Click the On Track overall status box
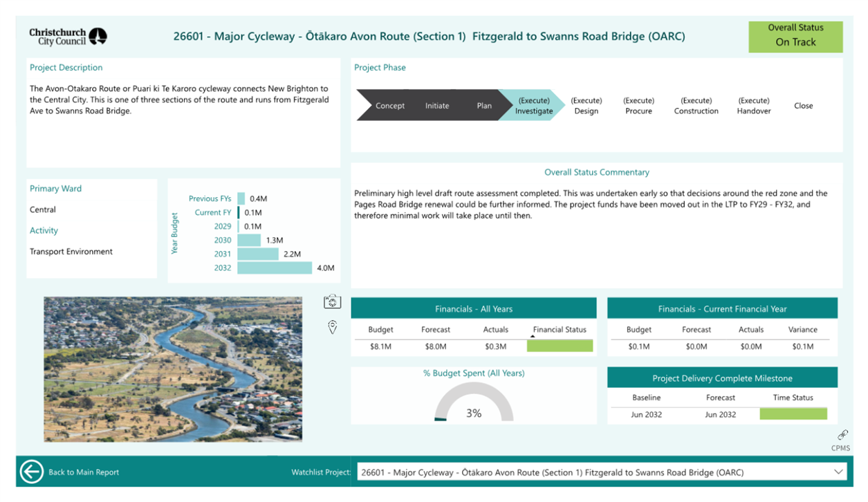 [x=795, y=37]
